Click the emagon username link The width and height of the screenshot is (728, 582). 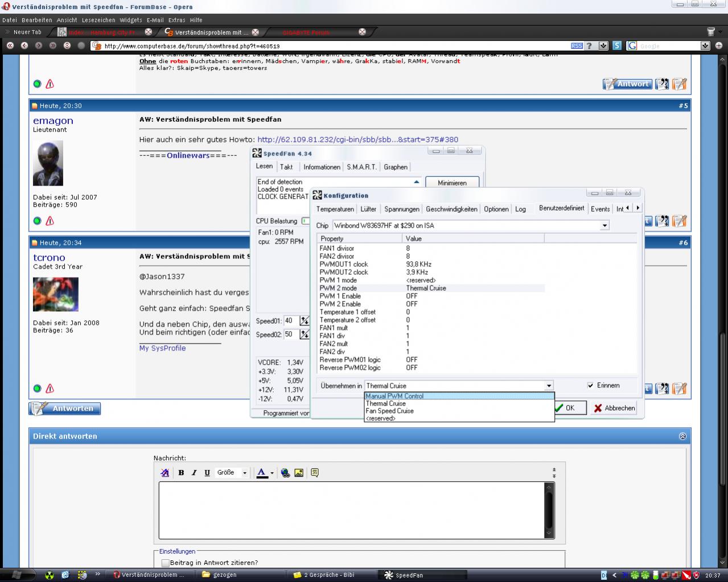click(53, 121)
